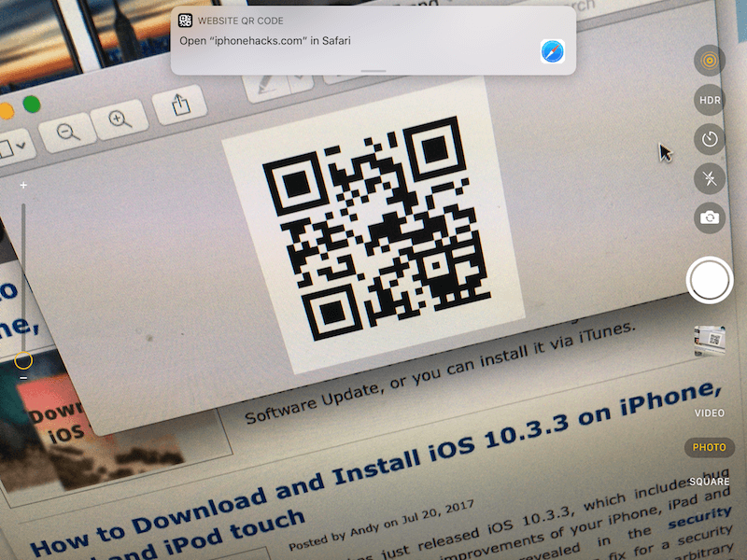Open the last photo thumbnail
Image resolution: width=747 pixels, height=560 pixels.
pyautogui.click(x=710, y=342)
